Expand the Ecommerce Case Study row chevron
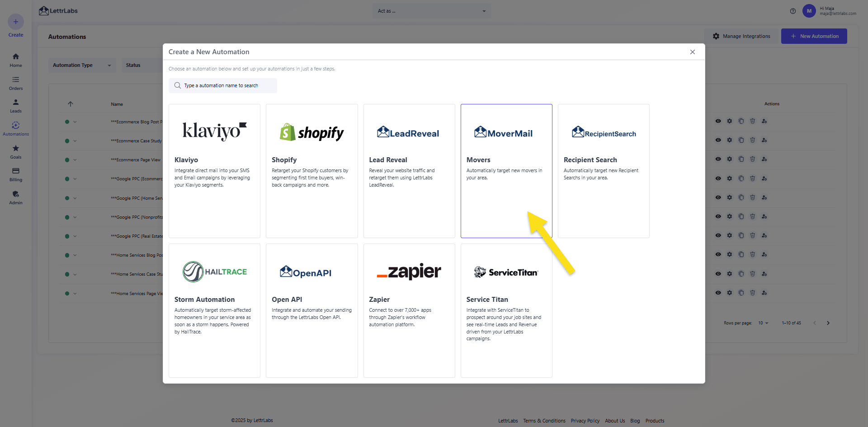Viewport: 868px width, 427px height. point(75,141)
